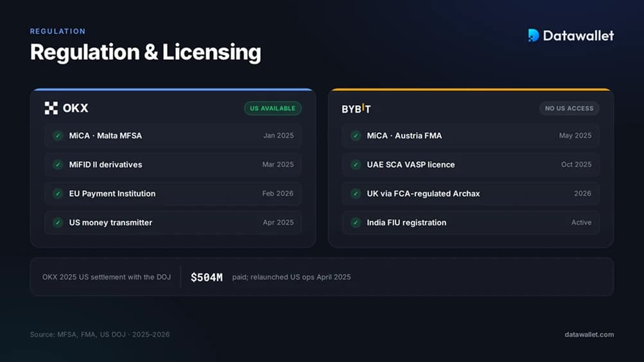
Task: Click the check icon for India FIU registration
Action: (356, 223)
